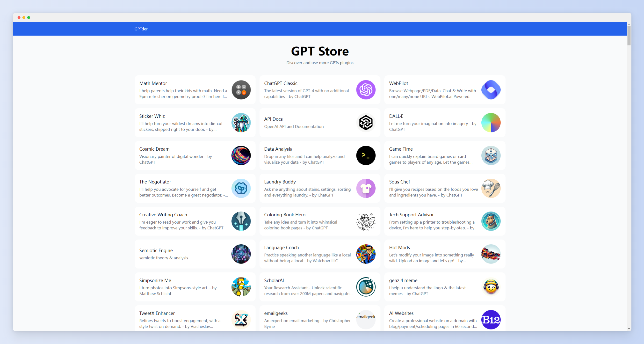Click the DALL·E colorful pie icon
This screenshot has height=344, width=644.
491,123
